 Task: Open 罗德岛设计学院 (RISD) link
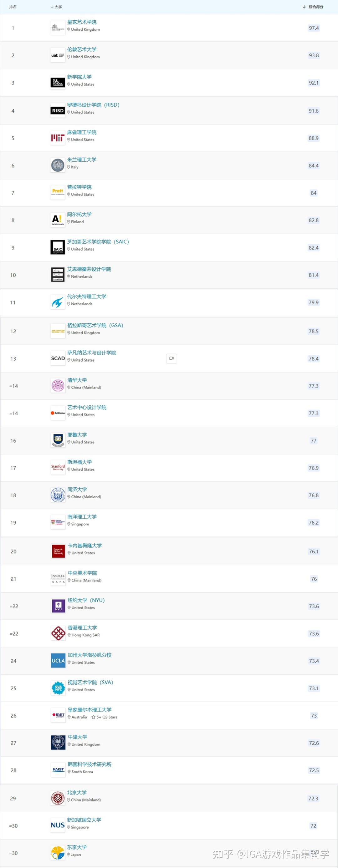click(x=93, y=105)
